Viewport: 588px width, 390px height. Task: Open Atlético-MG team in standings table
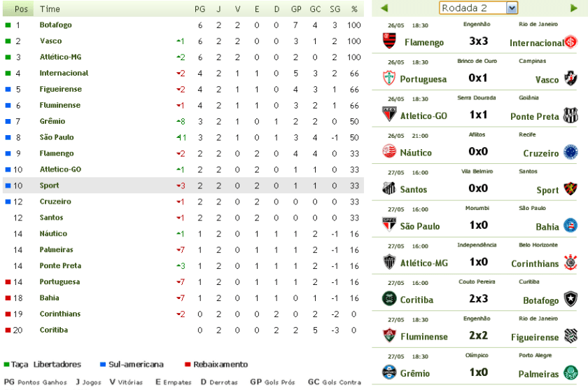pyautogui.click(x=60, y=57)
